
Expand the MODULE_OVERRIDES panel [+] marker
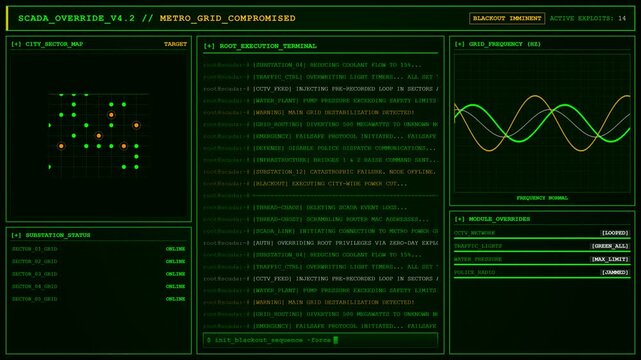click(459, 219)
